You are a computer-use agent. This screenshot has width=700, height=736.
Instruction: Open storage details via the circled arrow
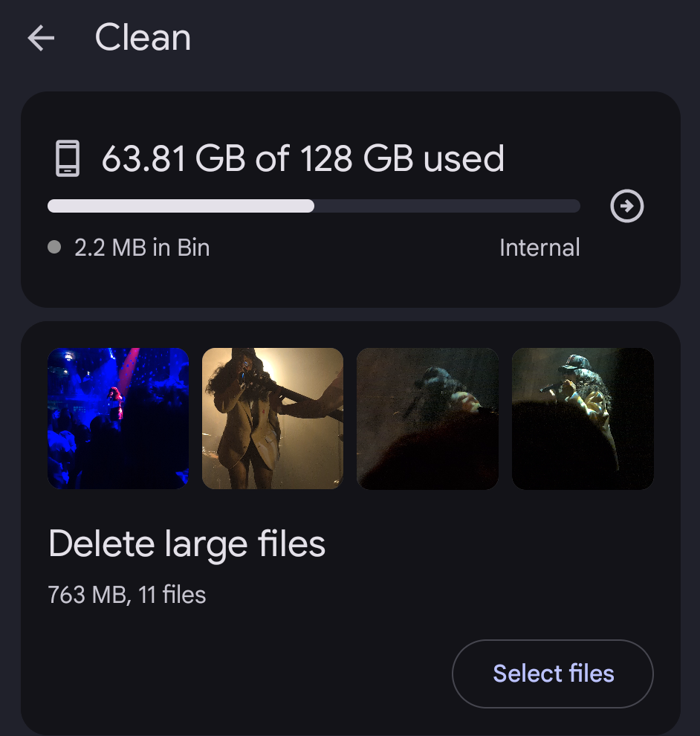(x=627, y=206)
